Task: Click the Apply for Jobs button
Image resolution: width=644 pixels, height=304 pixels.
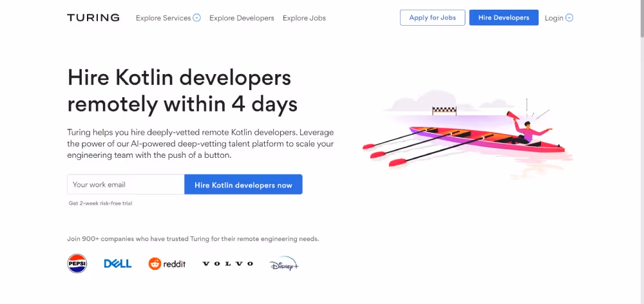Action: 433,17
